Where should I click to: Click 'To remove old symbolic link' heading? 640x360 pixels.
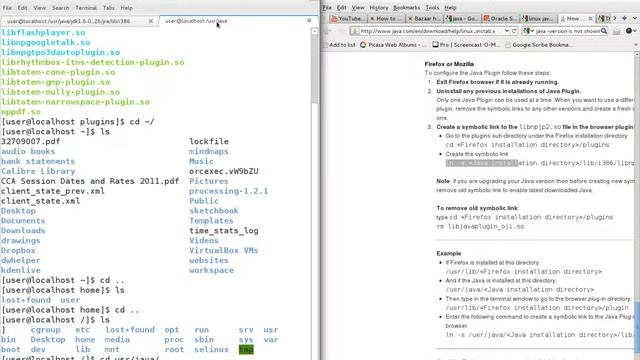click(477, 208)
